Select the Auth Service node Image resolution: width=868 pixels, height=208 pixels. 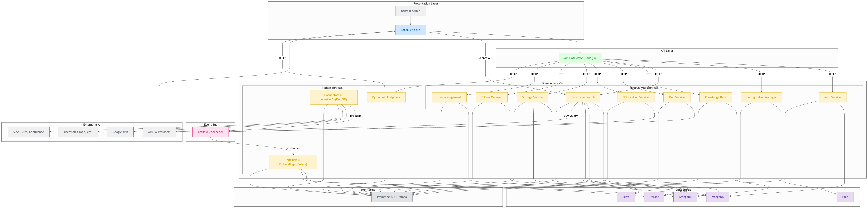832,97
